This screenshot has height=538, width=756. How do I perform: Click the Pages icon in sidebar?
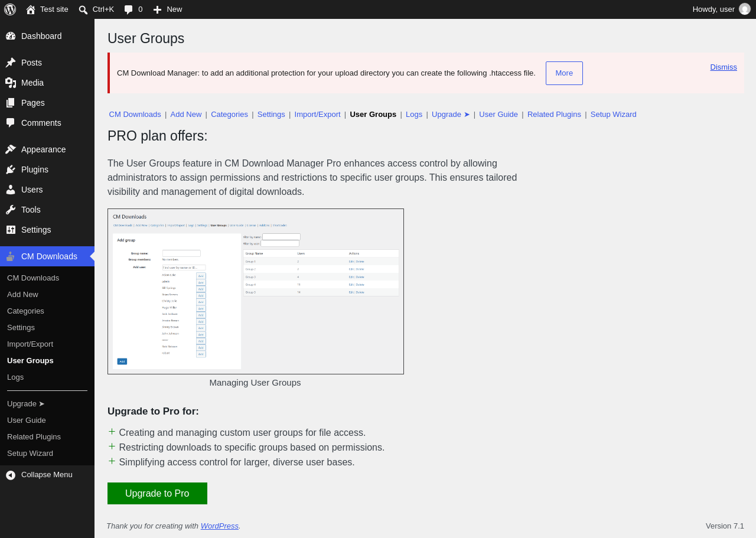(11, 103)
